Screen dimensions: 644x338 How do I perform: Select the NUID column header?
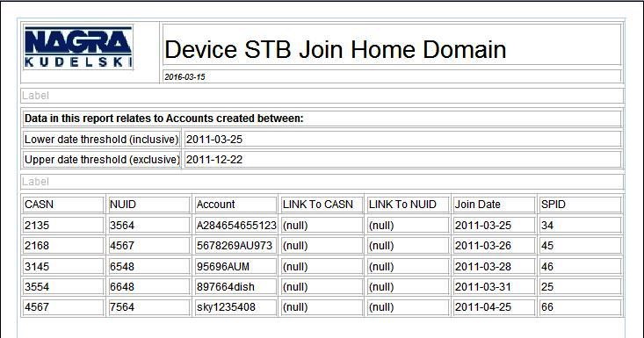(x=149, y=205)
